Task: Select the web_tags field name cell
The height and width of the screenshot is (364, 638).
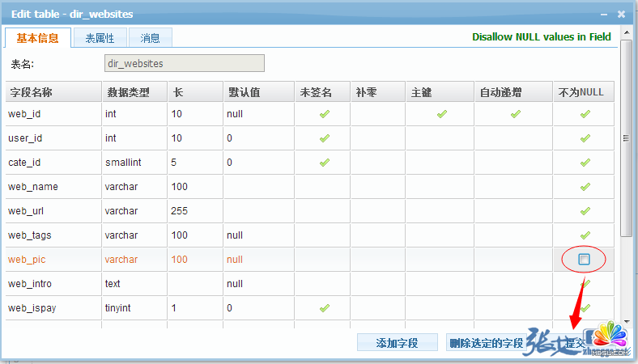Action: (53, 235)
